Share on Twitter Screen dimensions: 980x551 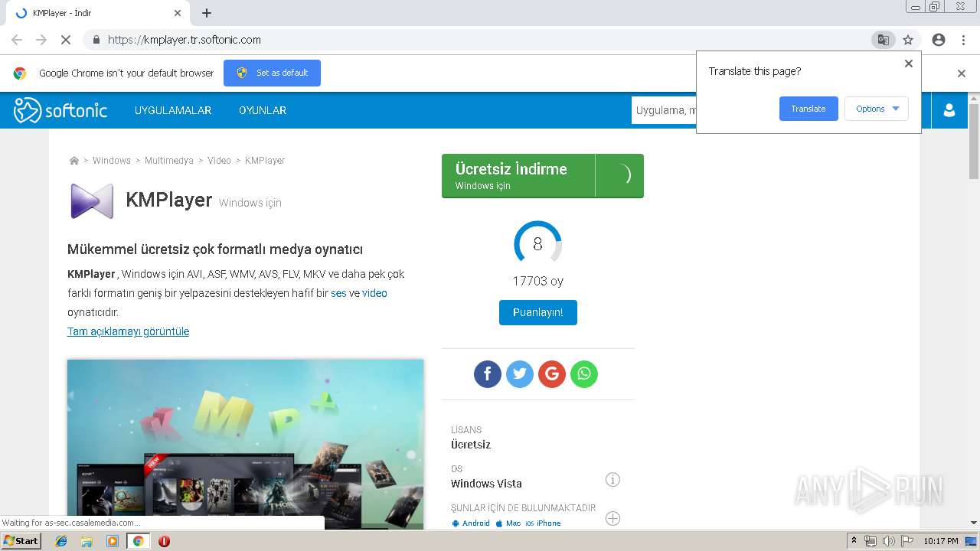[x=520, y=374]
